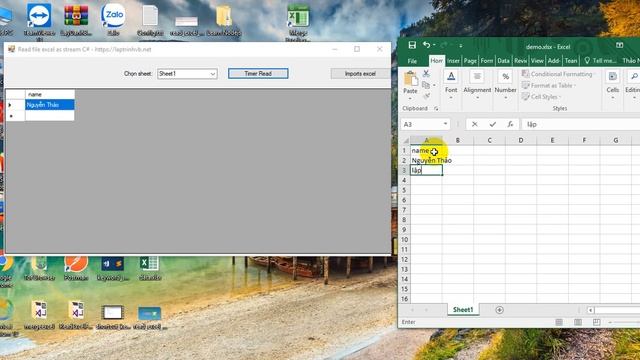
Task: Click the Timer Read button
Action: [258, 73]
